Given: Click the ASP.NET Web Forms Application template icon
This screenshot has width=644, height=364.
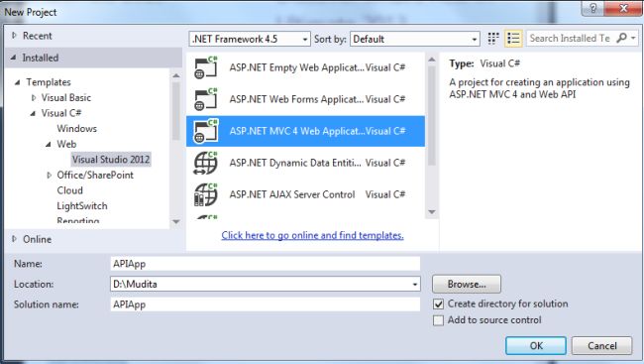Looking at the screenshot, I should coord(205,99).
